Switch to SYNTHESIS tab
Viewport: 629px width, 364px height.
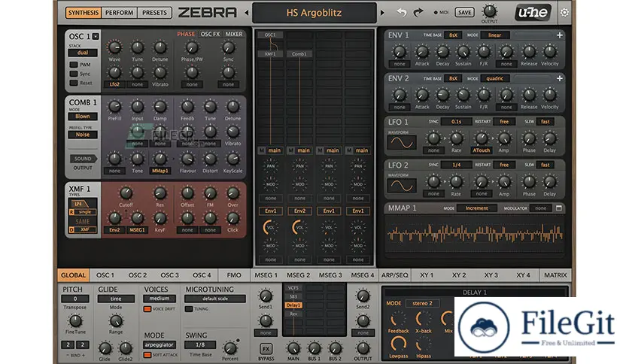coord(83,13)
